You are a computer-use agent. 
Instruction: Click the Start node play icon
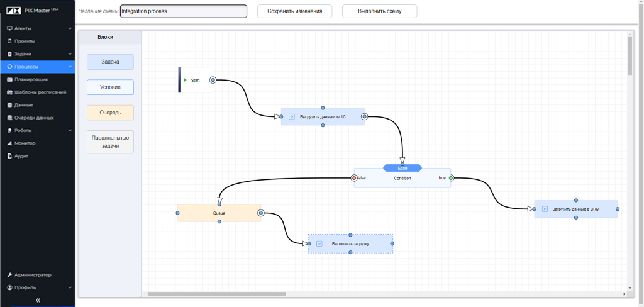click(185, 80)
